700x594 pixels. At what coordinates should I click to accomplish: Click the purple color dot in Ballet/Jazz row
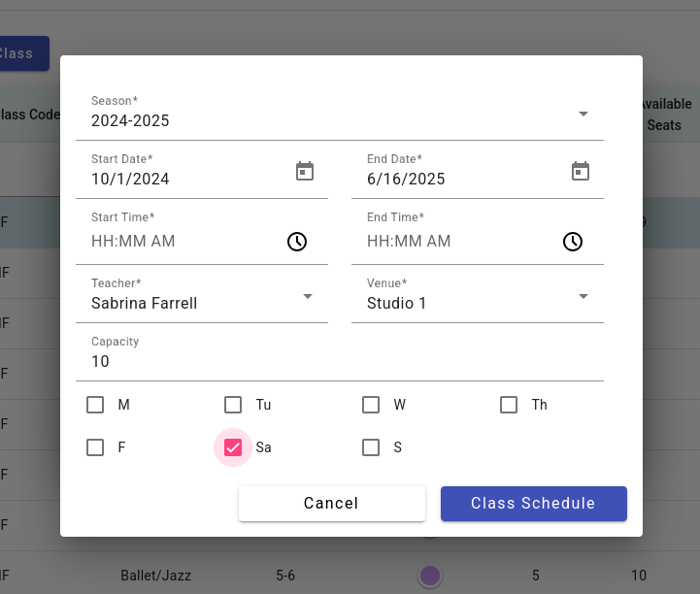(430, 576)
